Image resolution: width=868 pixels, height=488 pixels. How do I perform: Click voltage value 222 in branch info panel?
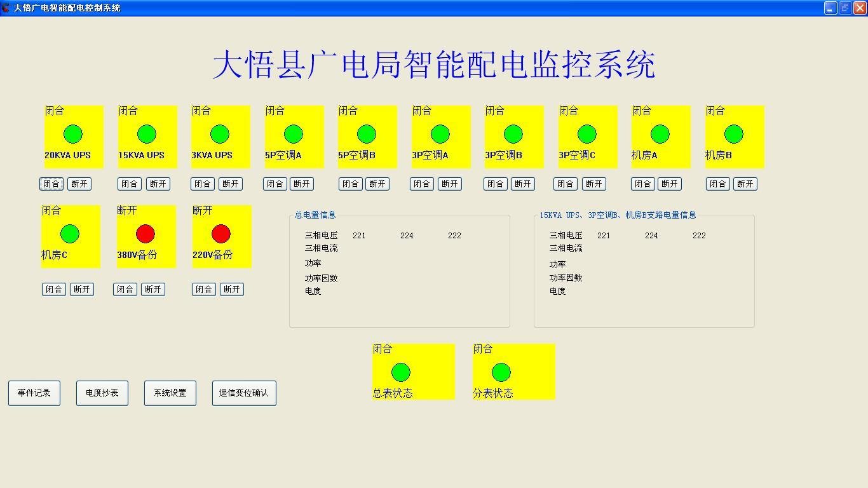pos(699,235)
